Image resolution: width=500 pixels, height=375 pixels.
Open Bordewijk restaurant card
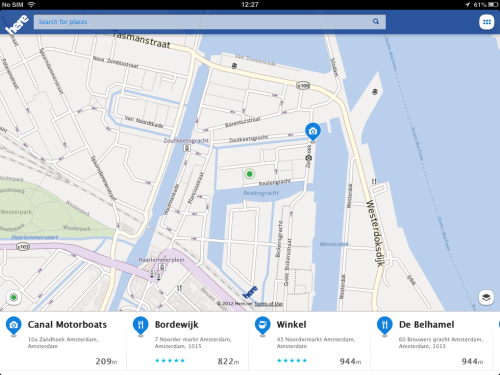point(187,341)
